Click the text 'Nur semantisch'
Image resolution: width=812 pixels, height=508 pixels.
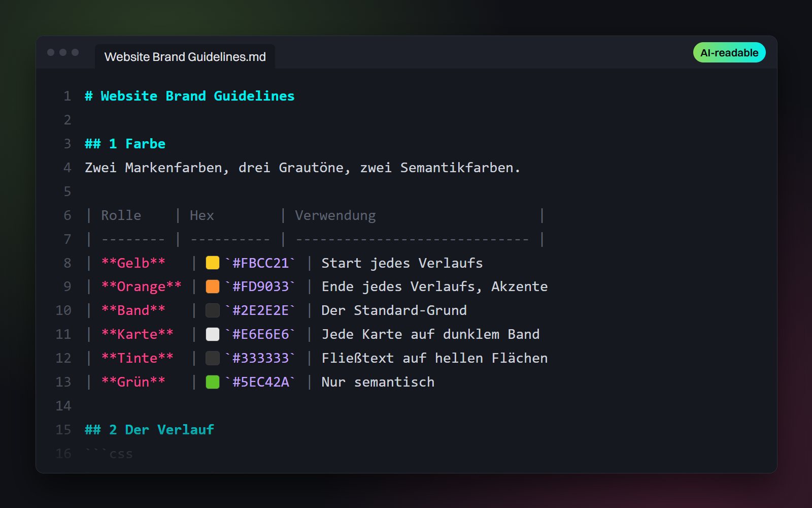click(378, 382)
